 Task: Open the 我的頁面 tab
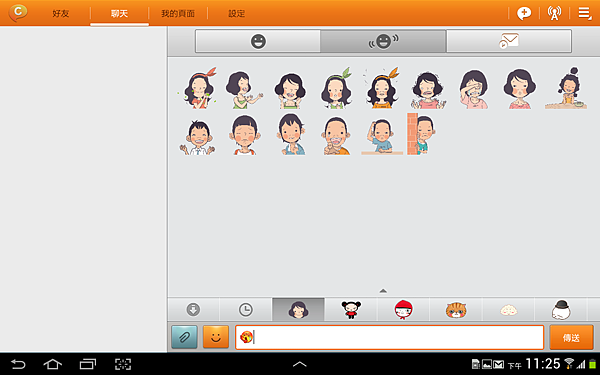178,13
